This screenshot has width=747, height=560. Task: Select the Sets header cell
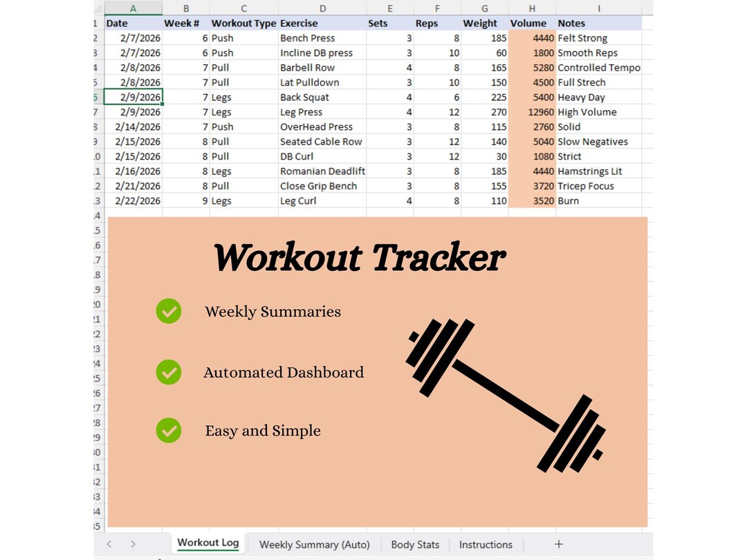click(390, 24)
